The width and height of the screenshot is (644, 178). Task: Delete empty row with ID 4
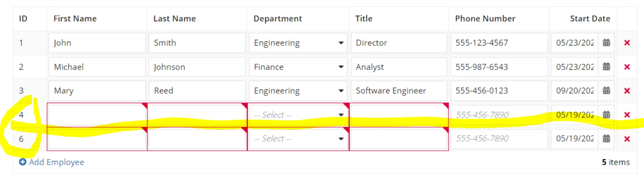(627, 115)
